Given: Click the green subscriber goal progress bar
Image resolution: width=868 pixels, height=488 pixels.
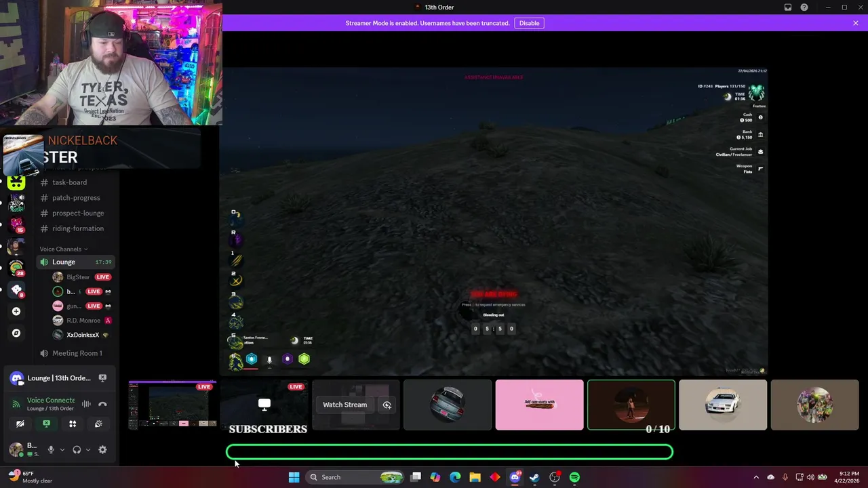Looking at the screenshot, I should click(x=450, y=452).
